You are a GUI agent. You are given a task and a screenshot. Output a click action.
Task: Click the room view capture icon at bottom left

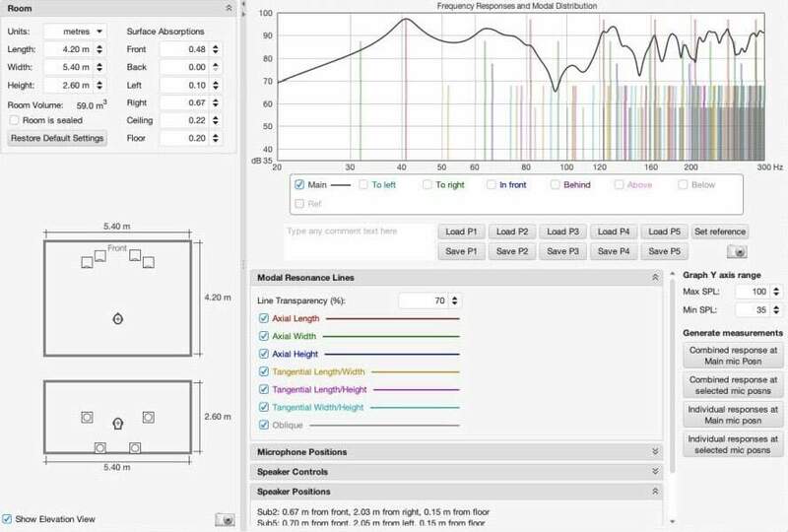pos(224,518)
